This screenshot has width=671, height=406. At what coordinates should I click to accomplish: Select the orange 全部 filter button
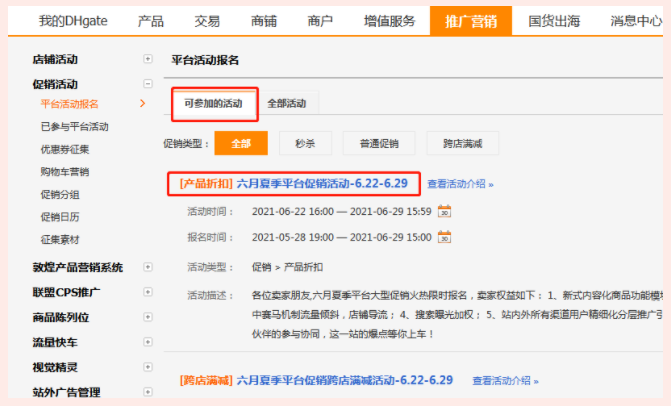click(x=241, y=144)
